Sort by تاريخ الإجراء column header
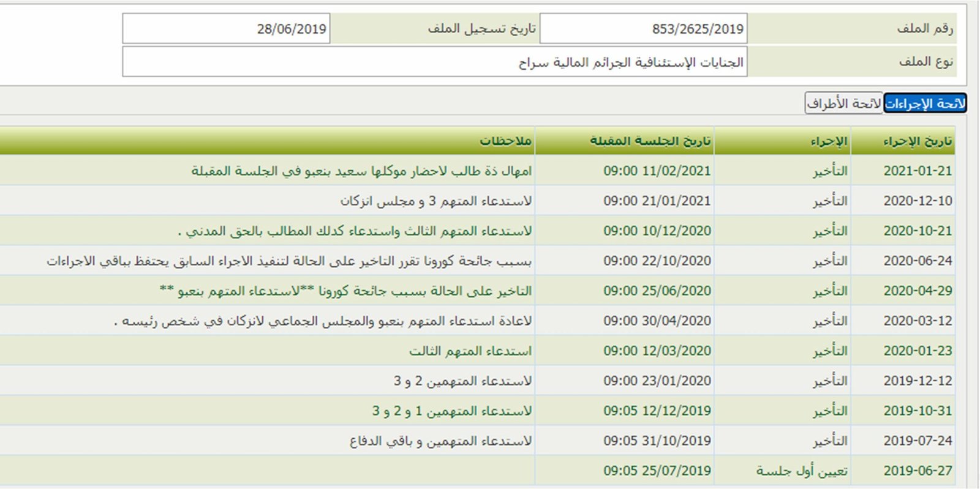The image size is (980, 489). (x=917, y=141)
